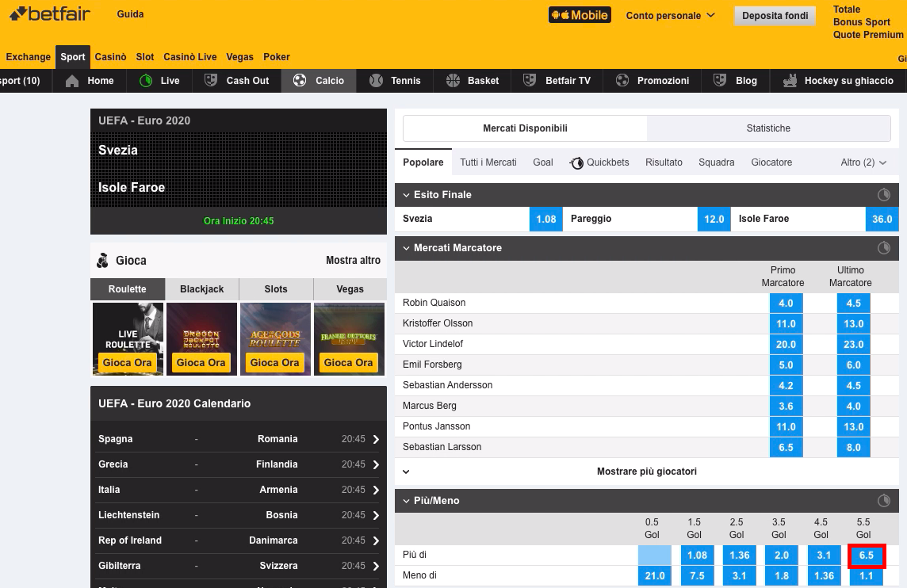The image size is (907, 588).
Task: Select the Slots games tab
Action: [276, 289]
